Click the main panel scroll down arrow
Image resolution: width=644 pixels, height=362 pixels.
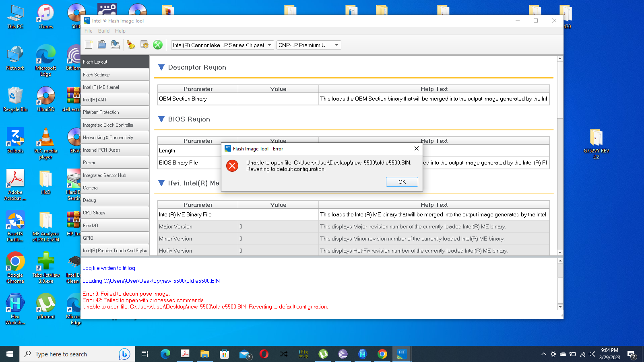tap(559, 253)
